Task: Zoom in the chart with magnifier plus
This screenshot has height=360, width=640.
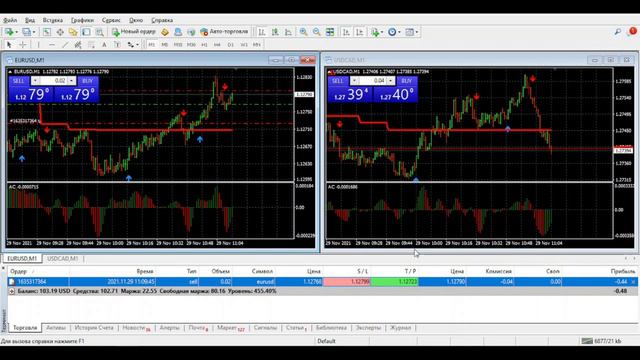Action: 303,32
